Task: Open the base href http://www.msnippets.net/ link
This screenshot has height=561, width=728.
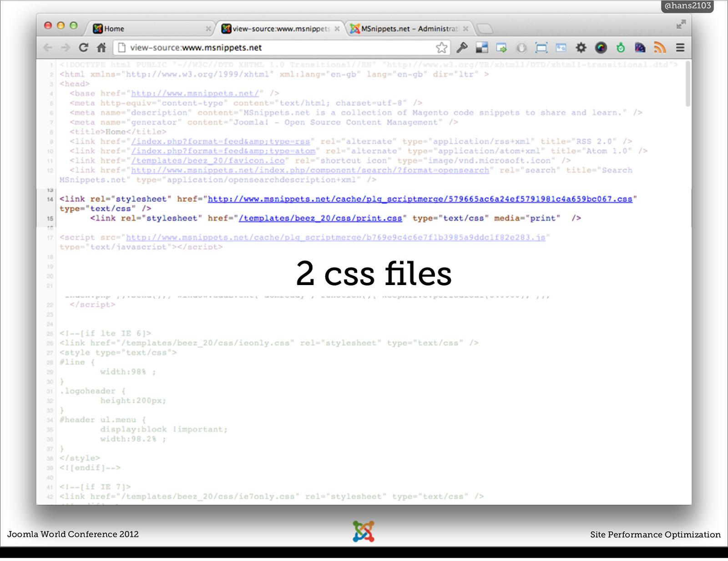Action: (x=195, y=93)
